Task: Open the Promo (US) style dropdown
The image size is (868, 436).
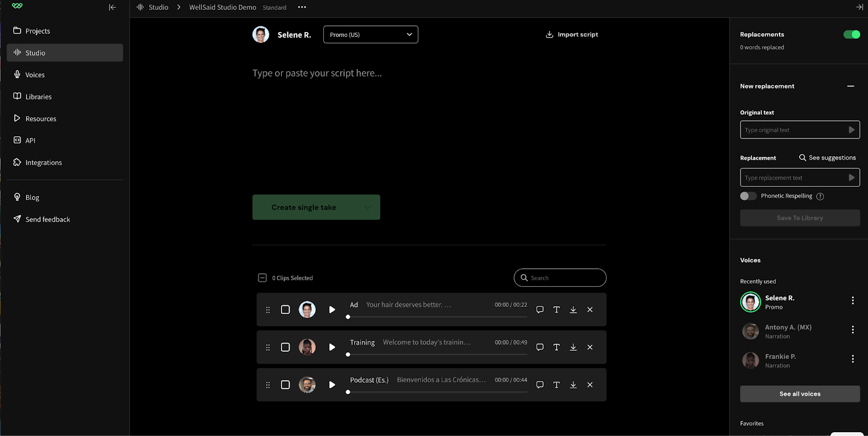Action: 371,34
